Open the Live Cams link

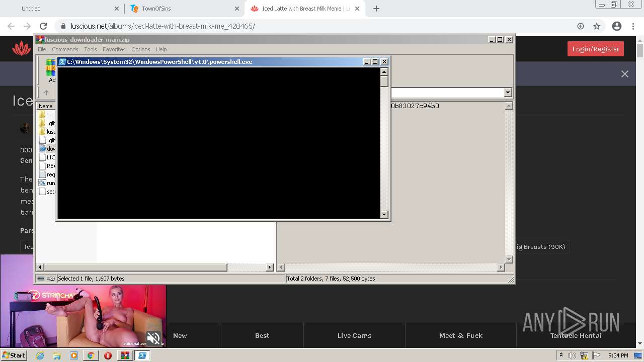click(354, 335)
